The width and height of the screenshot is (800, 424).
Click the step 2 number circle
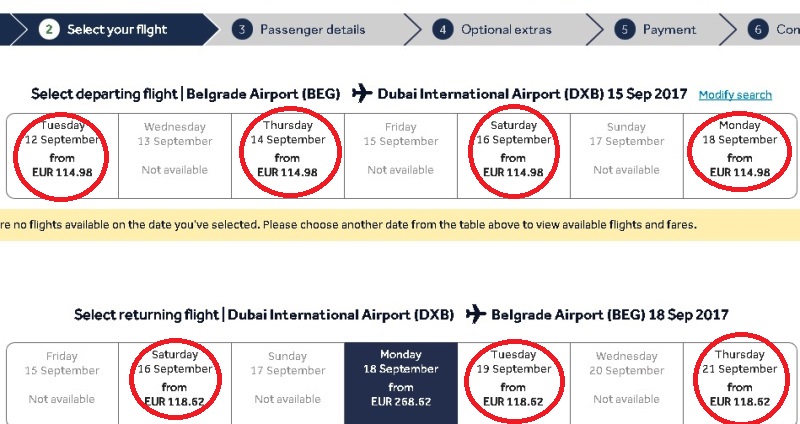49,29
